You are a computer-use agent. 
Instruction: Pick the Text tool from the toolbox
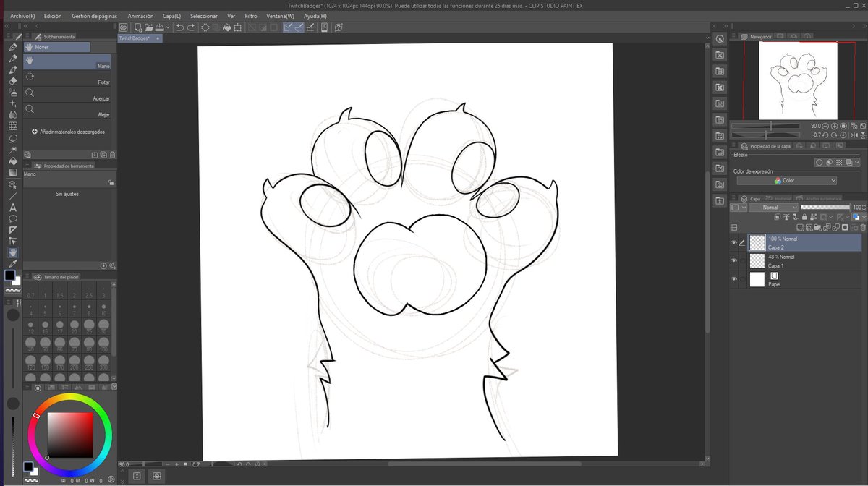point(12,206)
